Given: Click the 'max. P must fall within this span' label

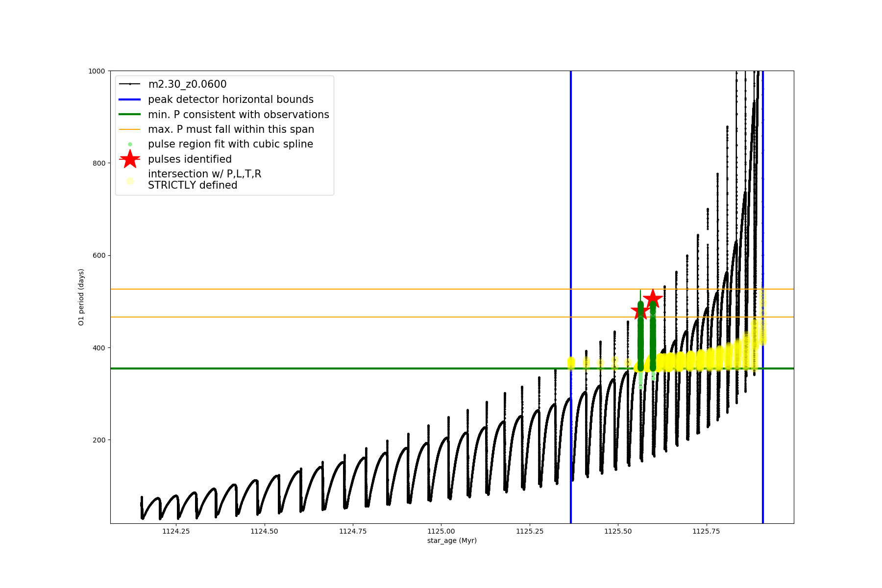Looking at the screenshot, I should tap(231, 129).
